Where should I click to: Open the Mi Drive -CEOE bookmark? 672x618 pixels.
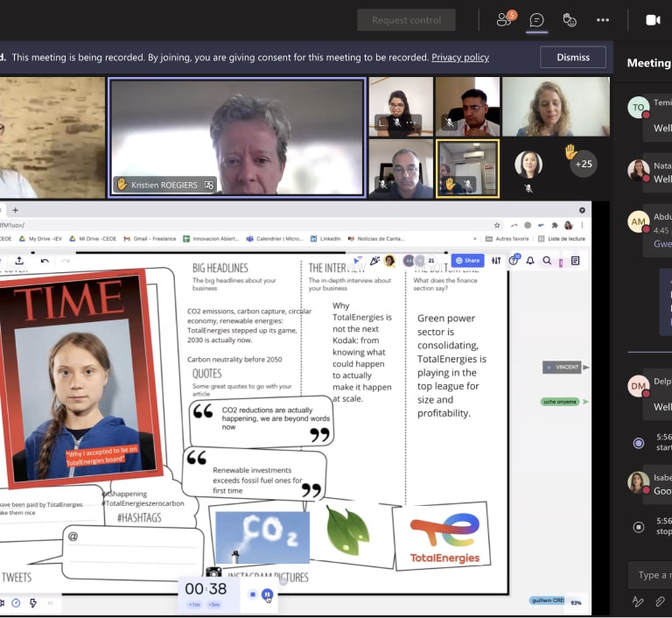coord(93,238)
